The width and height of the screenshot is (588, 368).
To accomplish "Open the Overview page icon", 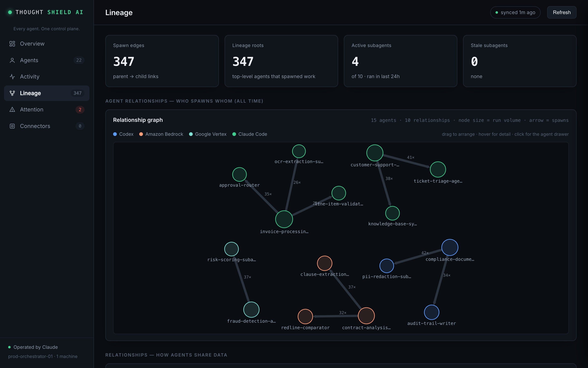I will click(12, 44).
